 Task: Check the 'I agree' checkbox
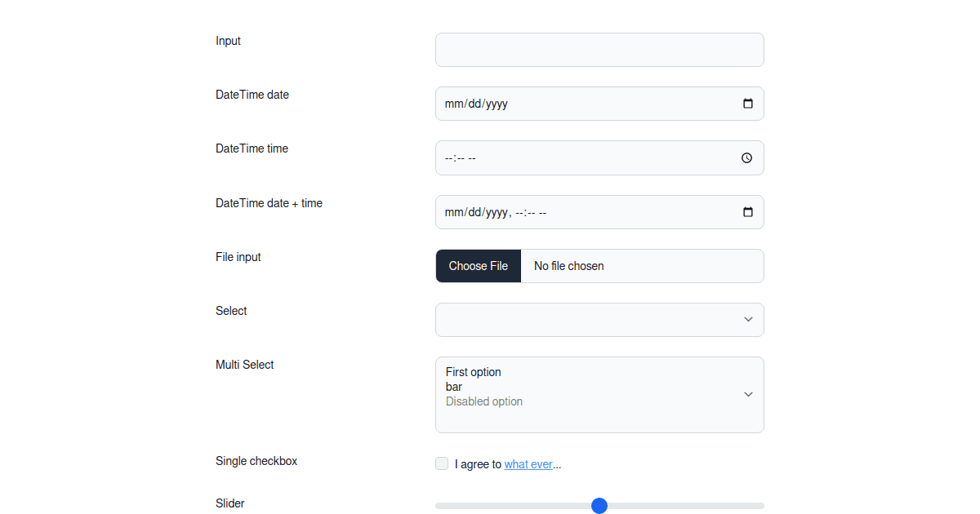click(x=441, y=463)
